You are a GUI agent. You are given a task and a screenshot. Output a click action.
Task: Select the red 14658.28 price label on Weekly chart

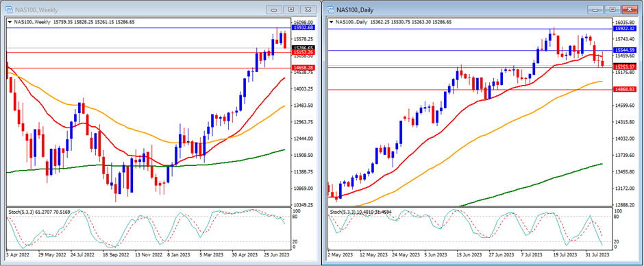click(x=303, y=67)
